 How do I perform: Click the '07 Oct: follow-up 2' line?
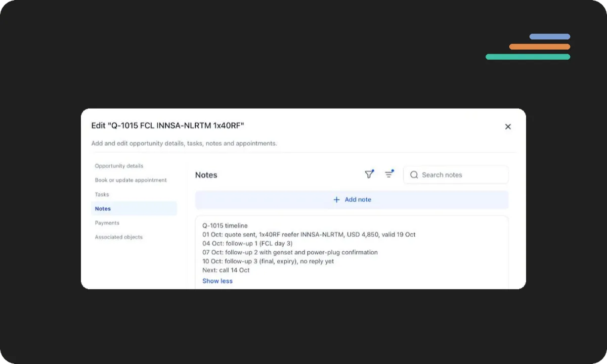290,252
